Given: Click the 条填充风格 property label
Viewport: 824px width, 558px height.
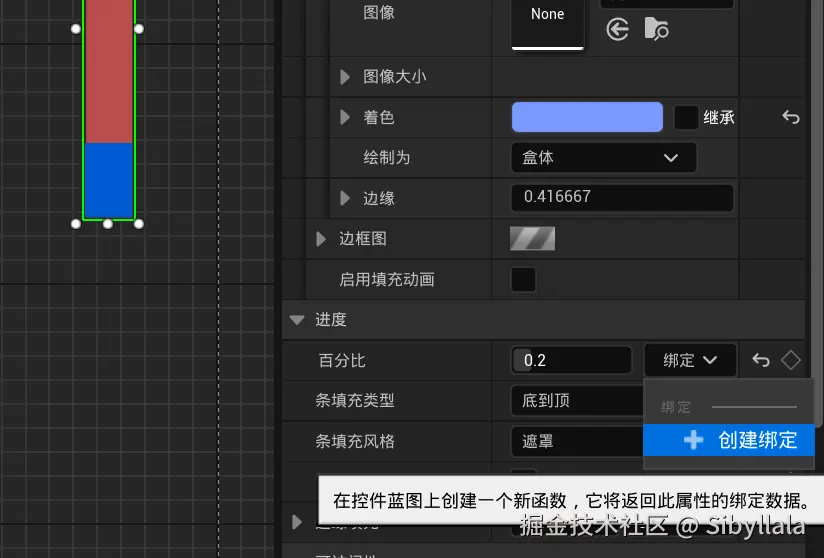Looking at the screenshot, I should (355, 441).
